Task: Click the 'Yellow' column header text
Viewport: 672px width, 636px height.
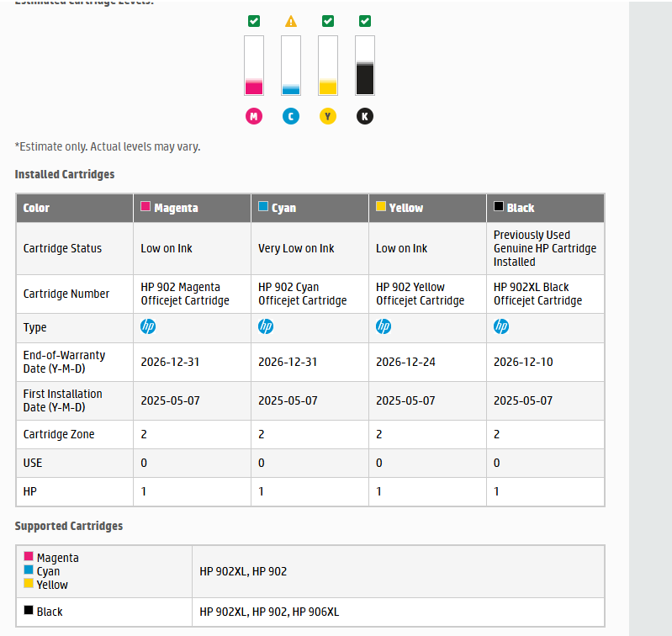Action: click(x=406, y=208)
